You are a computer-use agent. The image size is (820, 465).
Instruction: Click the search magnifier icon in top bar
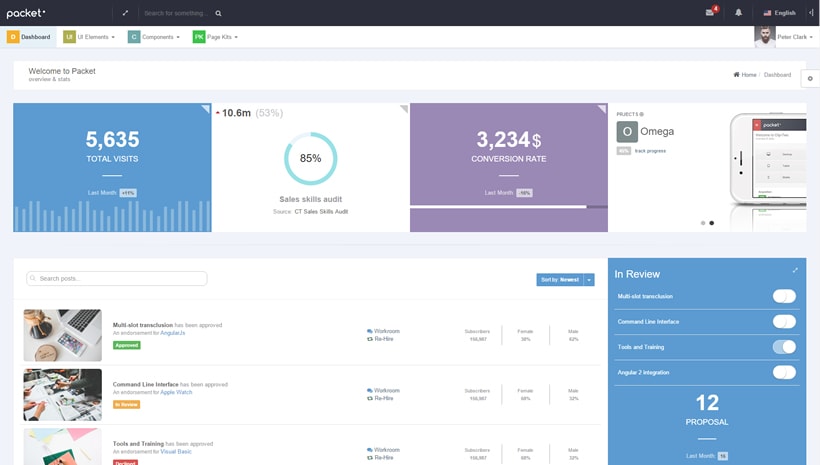click(218, 13)
